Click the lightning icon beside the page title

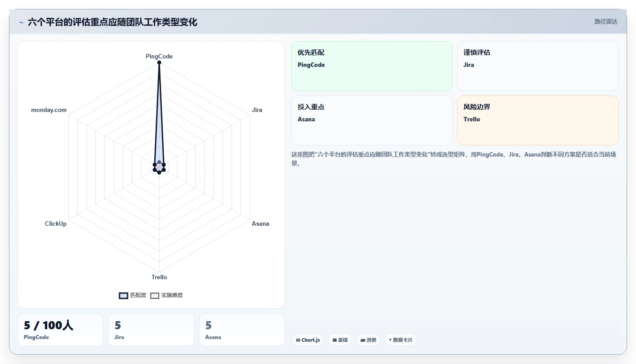pyautogui.click(x=21, y=22)
